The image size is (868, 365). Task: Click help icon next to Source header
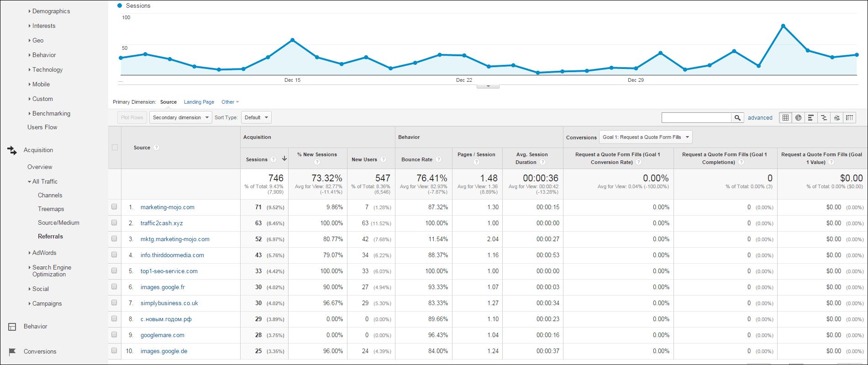(x=157, y=148)
